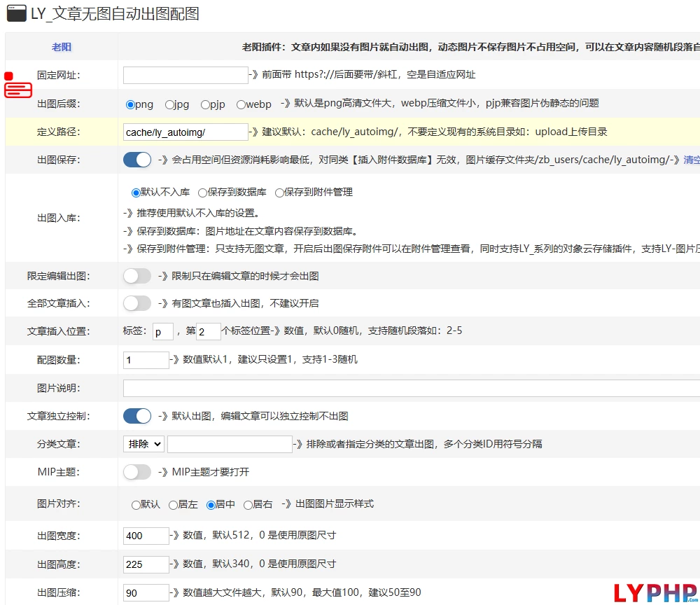Click the 出图宽度 value field

146,536
